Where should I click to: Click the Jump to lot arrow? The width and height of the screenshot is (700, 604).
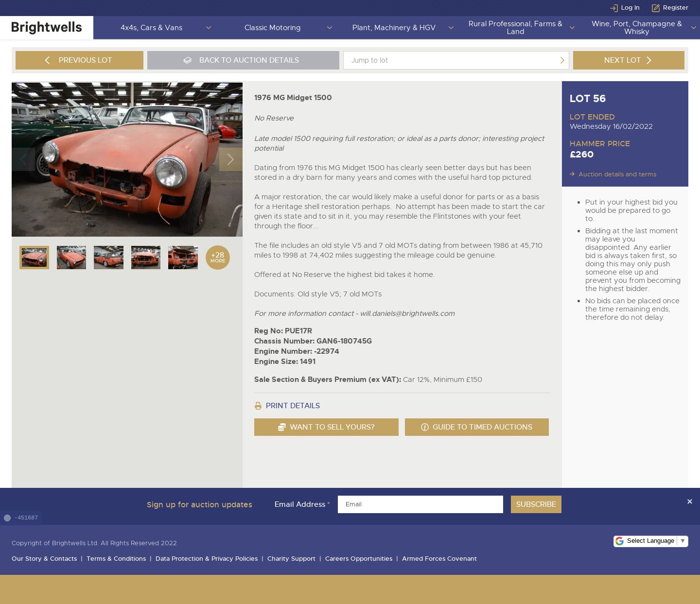pyautogui.click(x=562, y=60)
